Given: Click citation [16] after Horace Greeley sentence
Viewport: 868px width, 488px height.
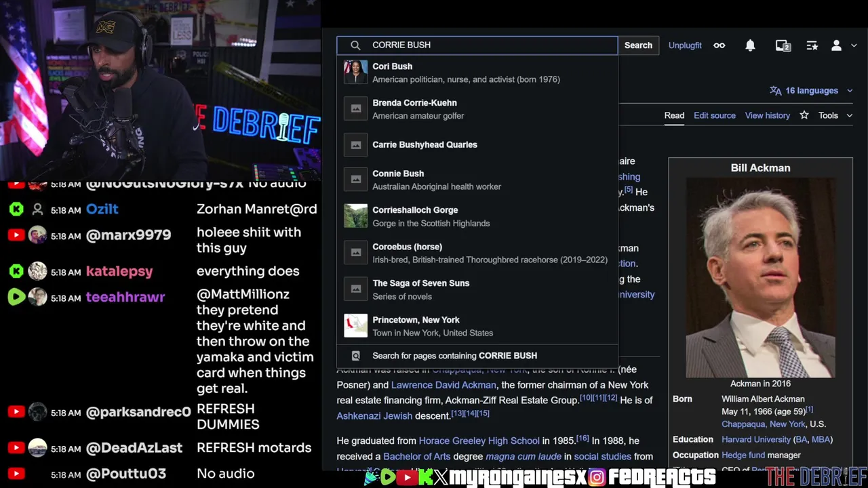Looking at the screenshot, I should 583,439.
